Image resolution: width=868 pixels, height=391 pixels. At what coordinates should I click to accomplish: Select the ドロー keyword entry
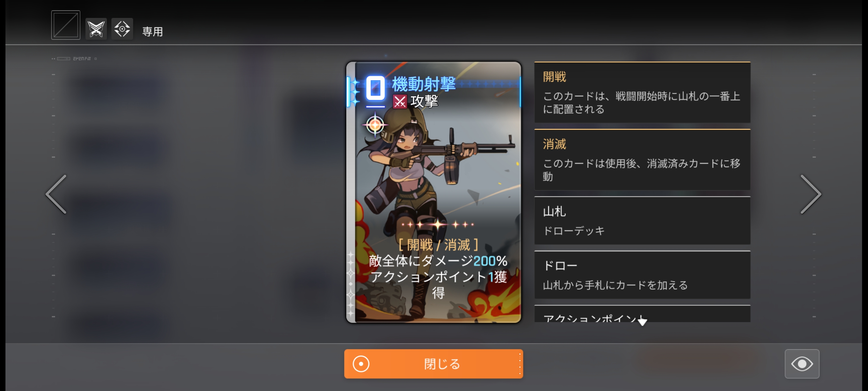(x=642, y=275)
